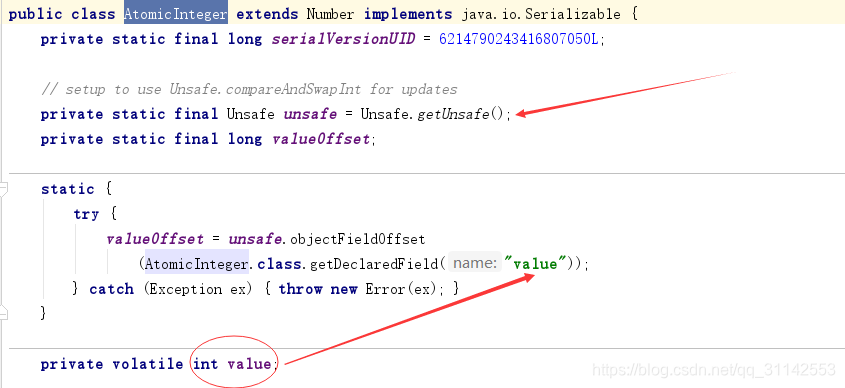845x388 pixels.
Task: Click the 'int' type on the volatile line
Action: (205, 364)
